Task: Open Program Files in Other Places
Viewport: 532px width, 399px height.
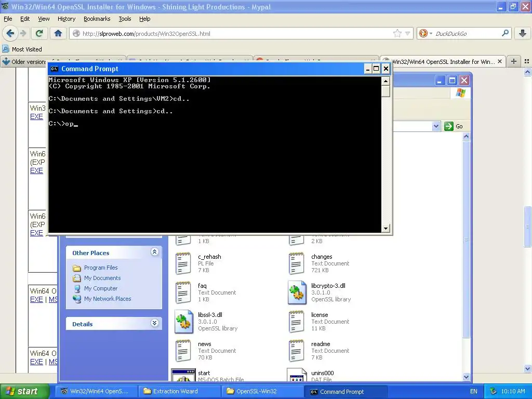Action: click(x=101, y=268)
